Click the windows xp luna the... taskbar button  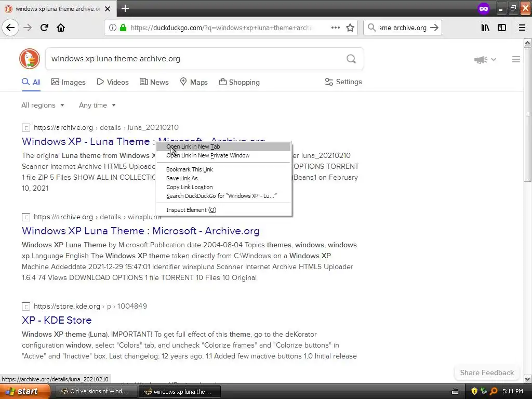point(179,392)
